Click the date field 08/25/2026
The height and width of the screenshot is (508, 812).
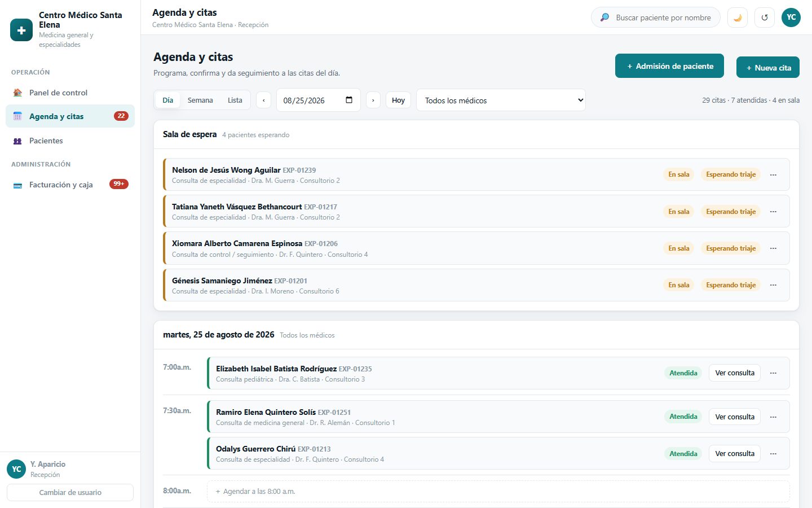318,100
